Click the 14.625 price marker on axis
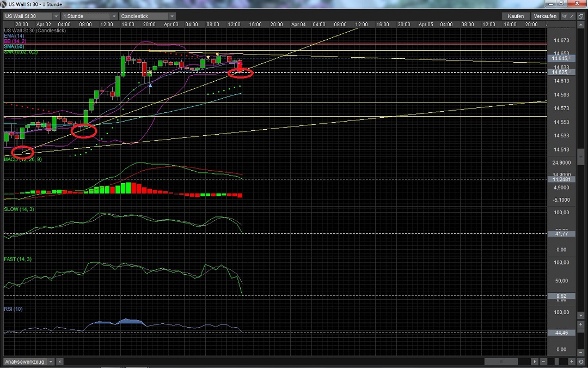Viewport: 588px width, 368px height. coord(561,72)
